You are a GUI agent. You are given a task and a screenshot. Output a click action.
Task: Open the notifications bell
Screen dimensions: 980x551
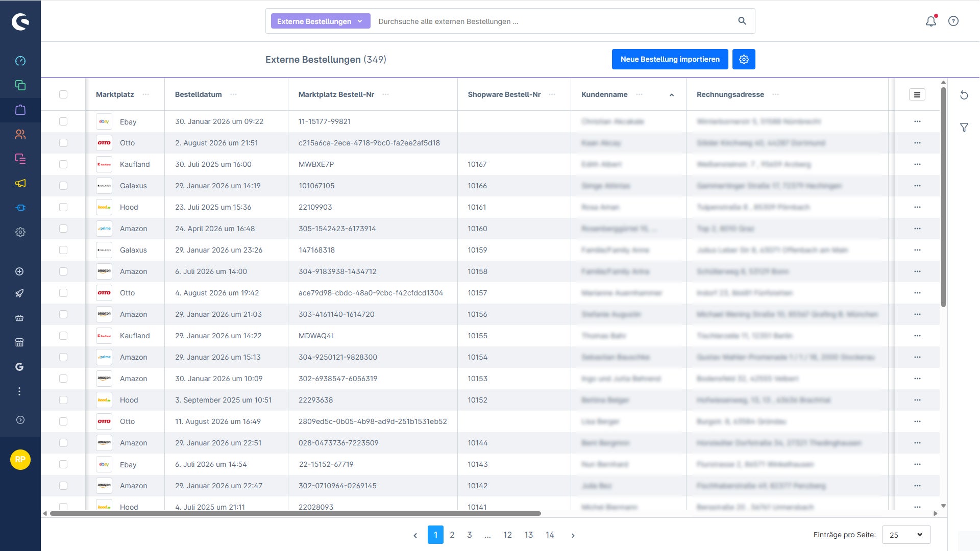931,21
